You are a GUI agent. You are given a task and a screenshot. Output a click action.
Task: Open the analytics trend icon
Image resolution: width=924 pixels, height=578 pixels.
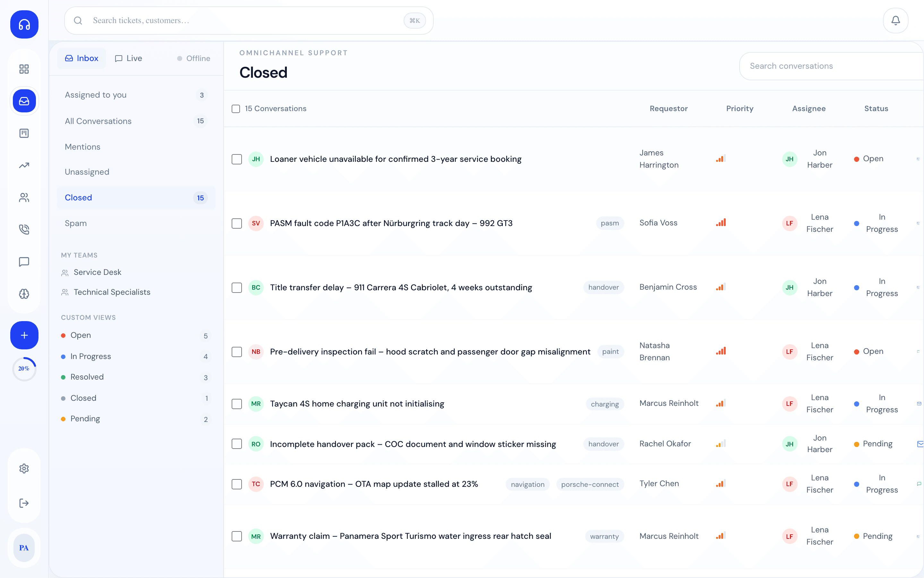pos(24,165)
